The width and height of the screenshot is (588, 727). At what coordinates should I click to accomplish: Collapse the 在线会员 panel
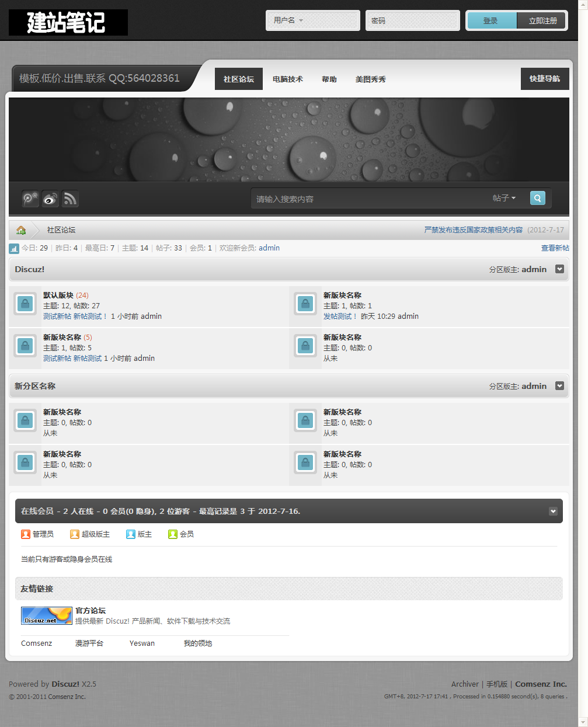tap(553, 510)
